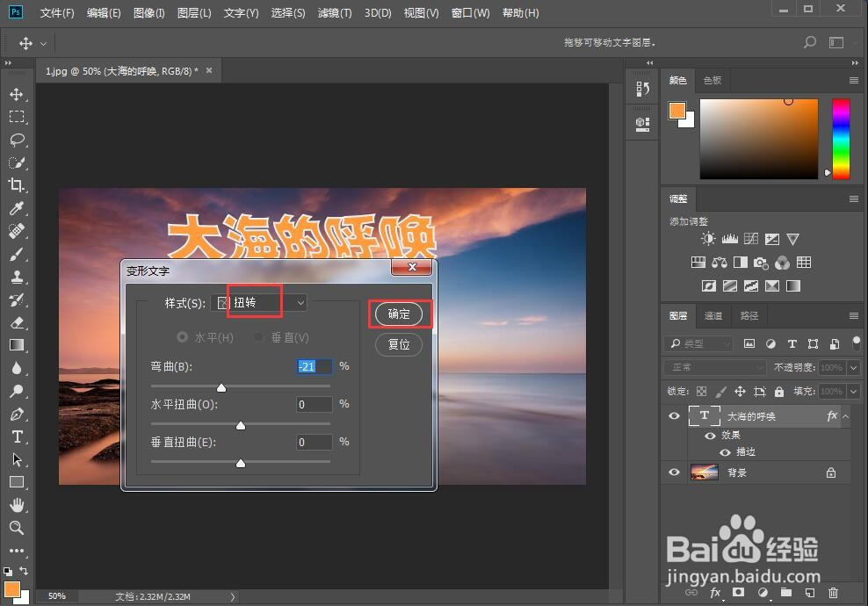The image size is (868, 606).
Task: Open the 滤镜 menu
Action: (x=334, y=12)
